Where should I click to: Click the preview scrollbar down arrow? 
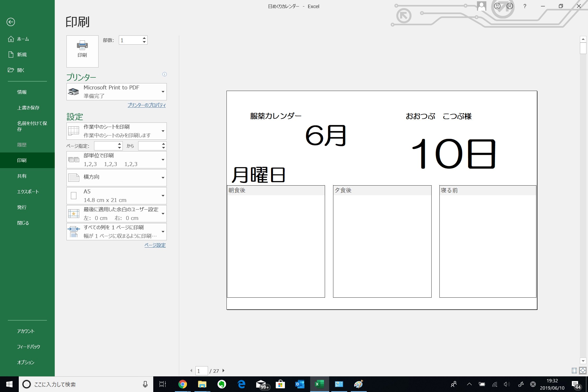(x=583, y=361)
